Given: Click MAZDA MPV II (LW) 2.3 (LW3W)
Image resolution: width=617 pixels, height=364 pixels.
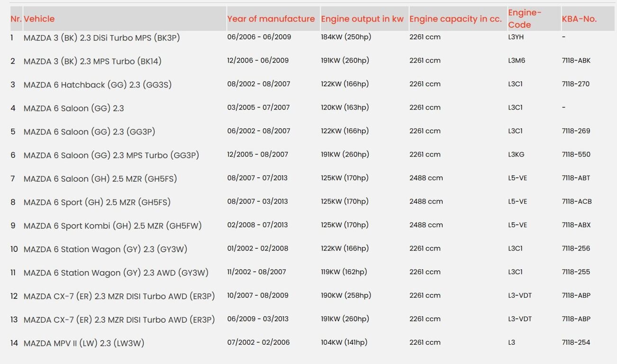Looking at the screenshot, I should click(84, 343).
